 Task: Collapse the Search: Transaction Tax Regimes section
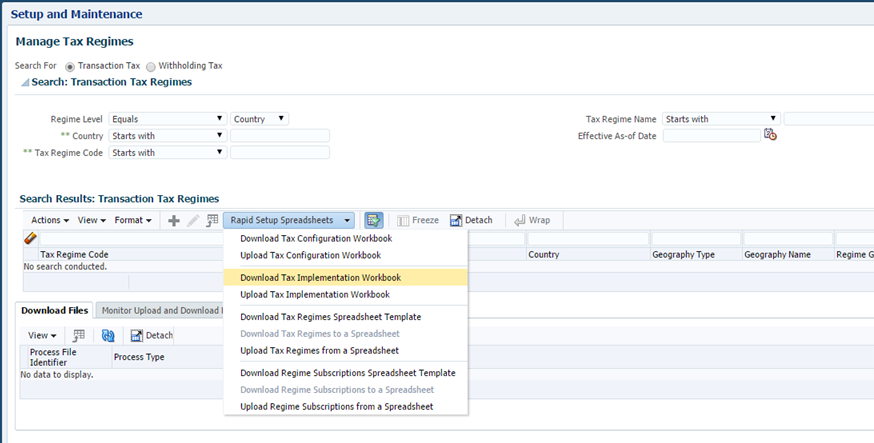(x=25, y=83)
